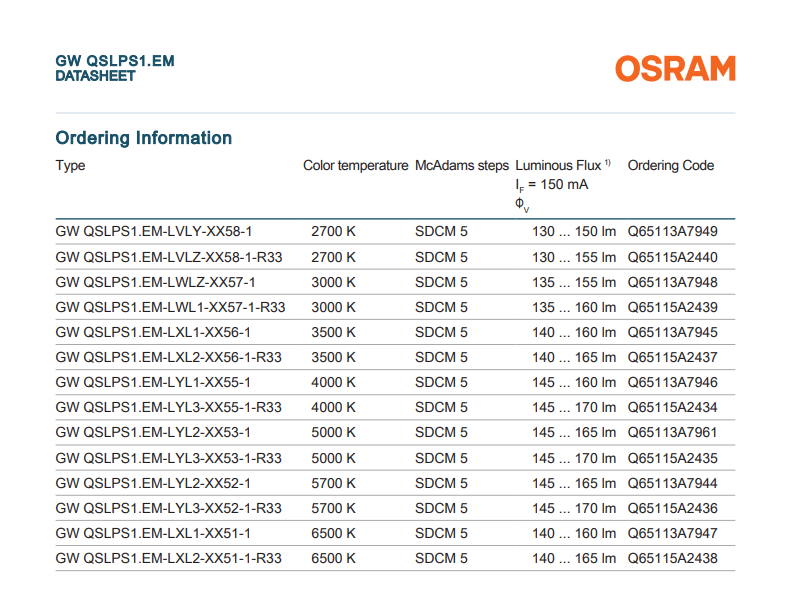
Task: Click the OSRAM logo
Action: (x=675, y=68)
